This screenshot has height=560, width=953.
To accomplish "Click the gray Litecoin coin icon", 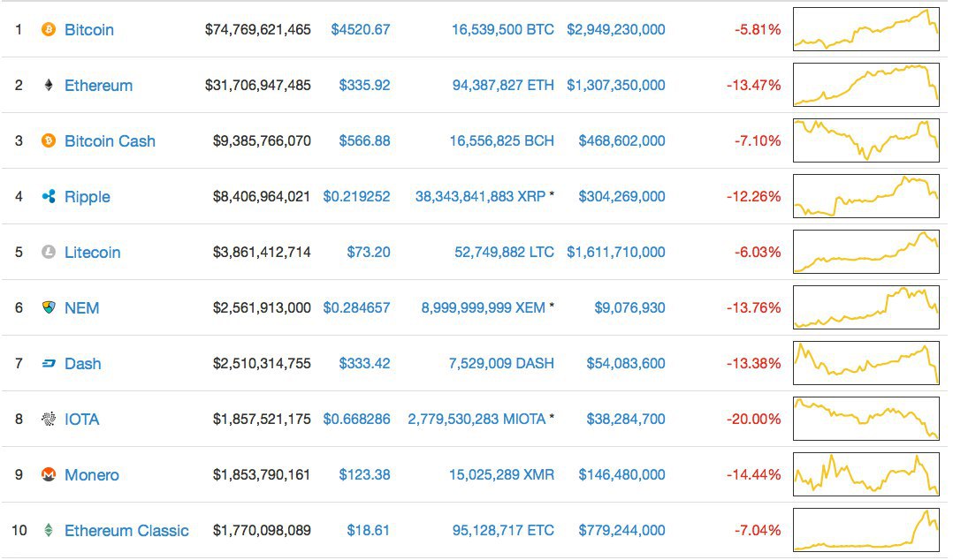I will click(x=49, y=253).
